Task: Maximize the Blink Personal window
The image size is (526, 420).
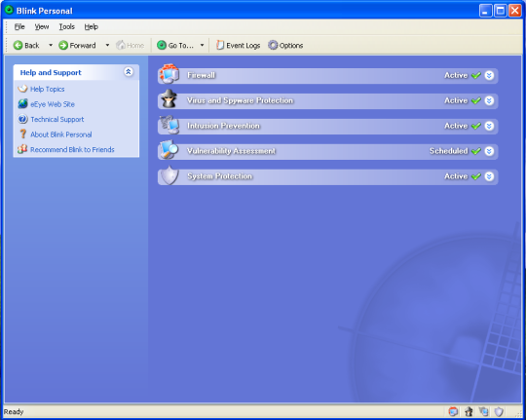Action: 500,11
